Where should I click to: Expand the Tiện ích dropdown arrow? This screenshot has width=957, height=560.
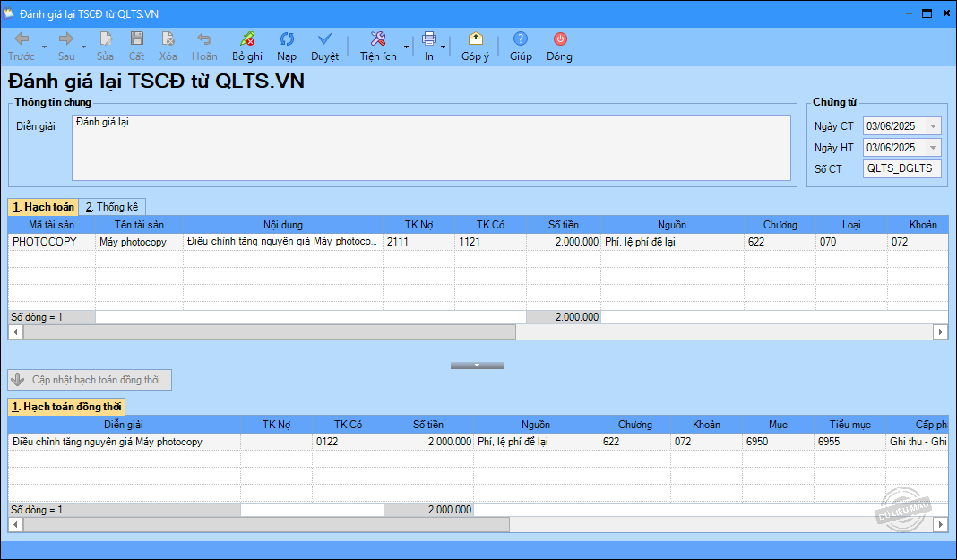pyautogui.click(x=406, y=47)
